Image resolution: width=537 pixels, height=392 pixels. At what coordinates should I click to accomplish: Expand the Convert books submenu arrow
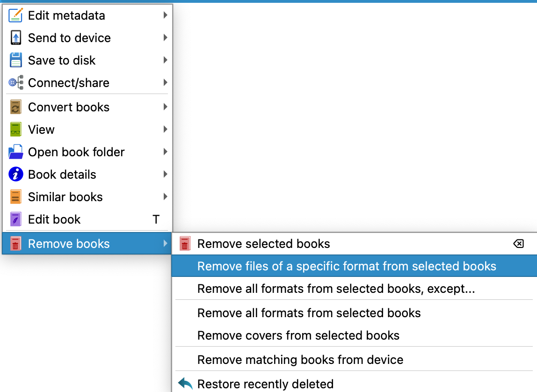coord(166,107)
